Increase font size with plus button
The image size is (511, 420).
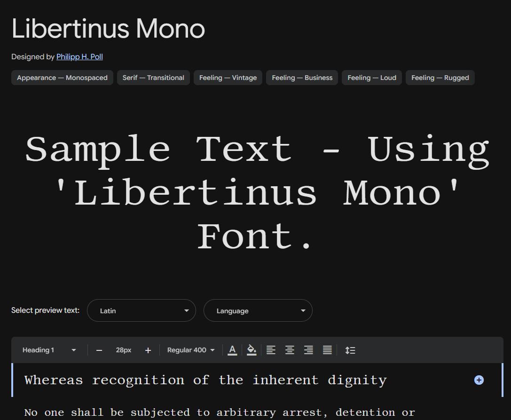[148, 350]
